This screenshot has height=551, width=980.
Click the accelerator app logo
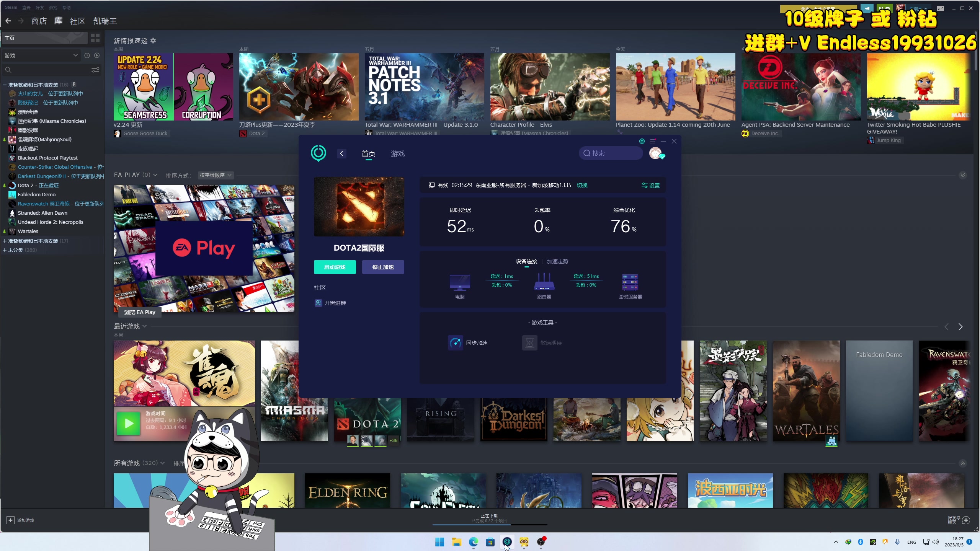318,153
